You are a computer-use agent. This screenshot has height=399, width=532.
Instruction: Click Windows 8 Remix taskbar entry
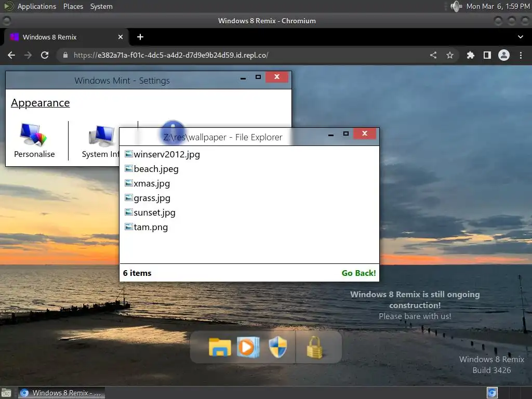click(61, 393)
